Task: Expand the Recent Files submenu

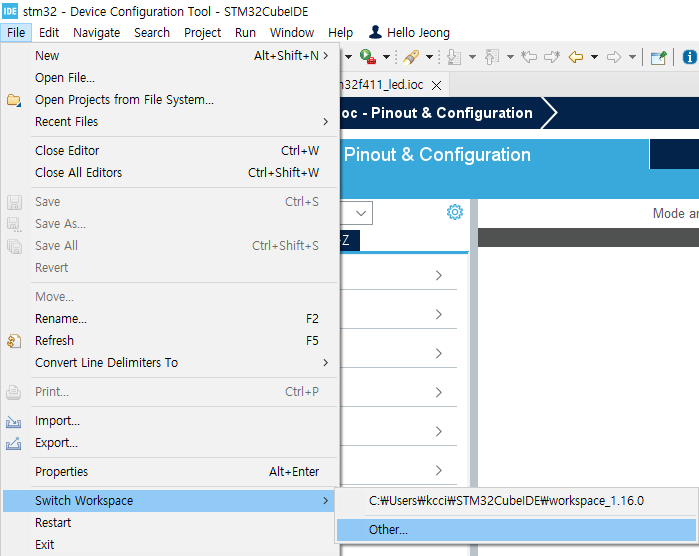Action: (169, 121)
